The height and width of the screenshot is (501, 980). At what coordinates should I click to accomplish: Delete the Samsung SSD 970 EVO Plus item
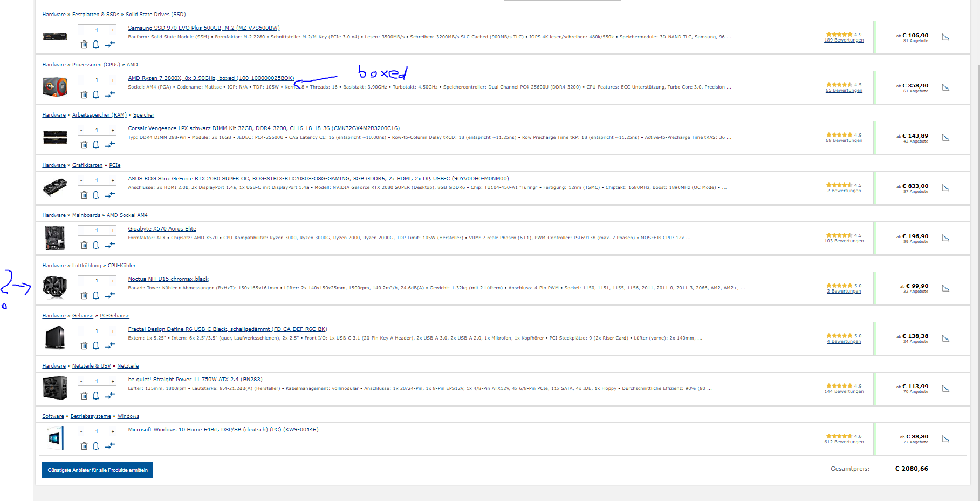84,44
